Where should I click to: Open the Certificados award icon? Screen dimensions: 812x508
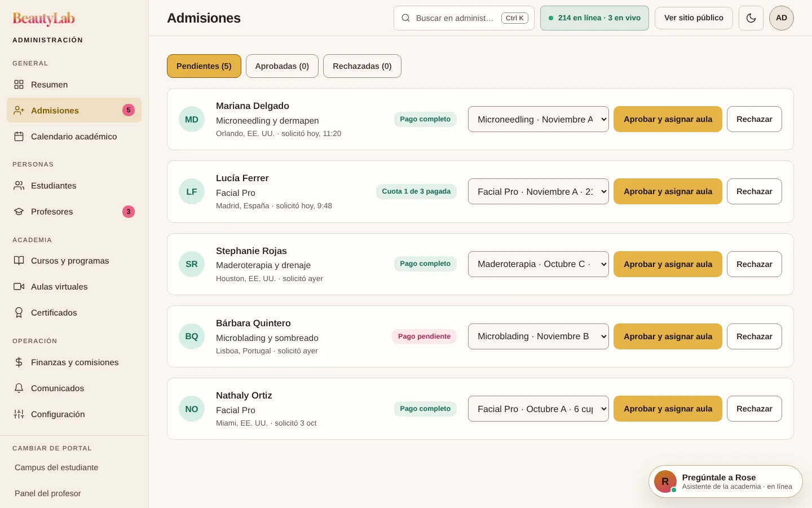(x=19, y=313)
